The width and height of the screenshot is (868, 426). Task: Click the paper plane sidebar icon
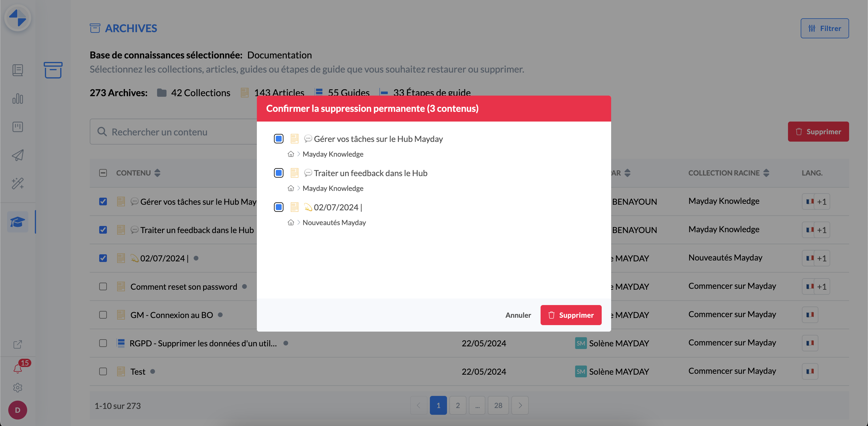(x=18, y=155)
